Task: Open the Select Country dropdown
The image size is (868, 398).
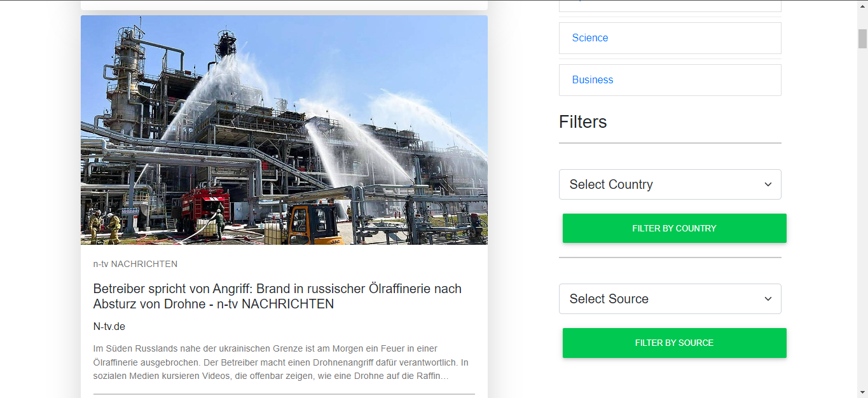Action: 670,184
